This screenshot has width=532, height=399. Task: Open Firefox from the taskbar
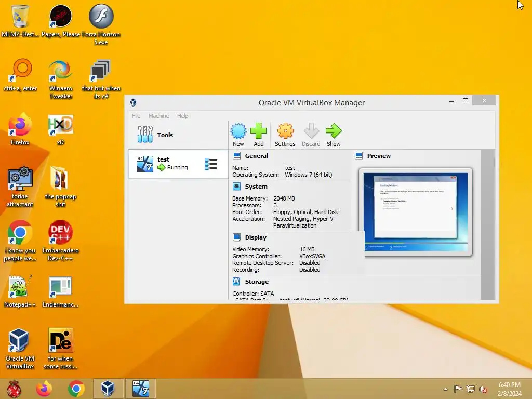(x=44, y=389)
